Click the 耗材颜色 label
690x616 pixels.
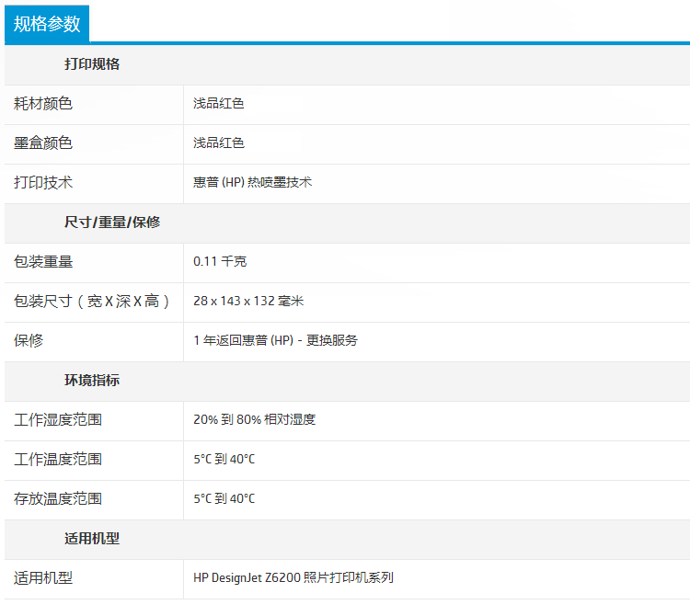pos(43,104)
